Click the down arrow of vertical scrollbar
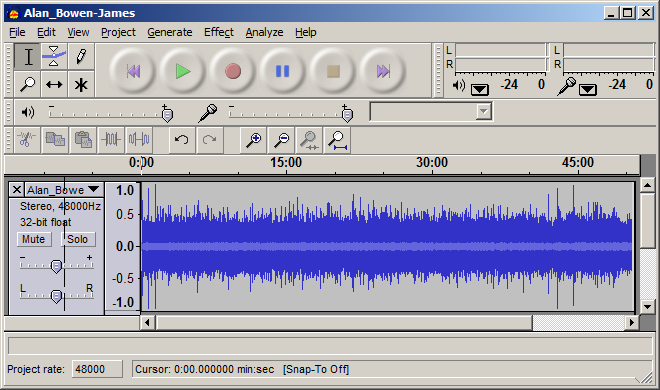 647,307
